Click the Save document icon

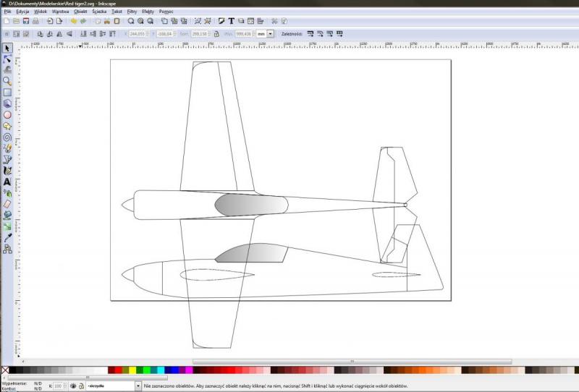(25, 22)
